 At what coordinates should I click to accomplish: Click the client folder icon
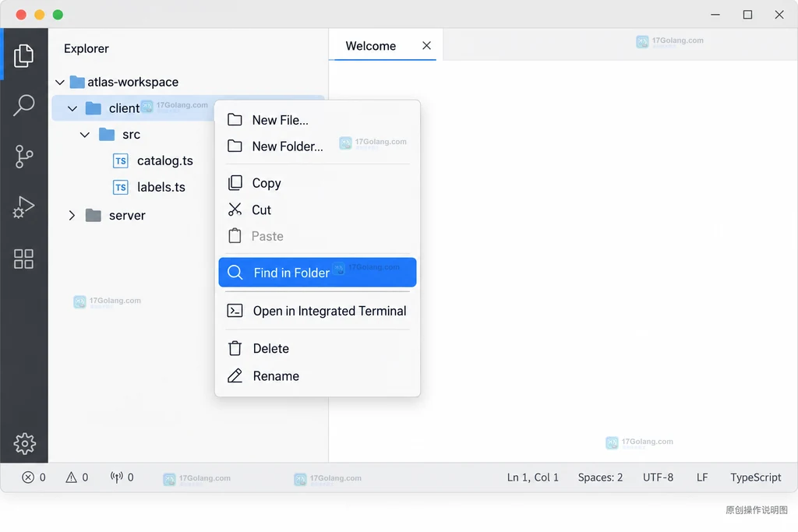tap(94, 108)
